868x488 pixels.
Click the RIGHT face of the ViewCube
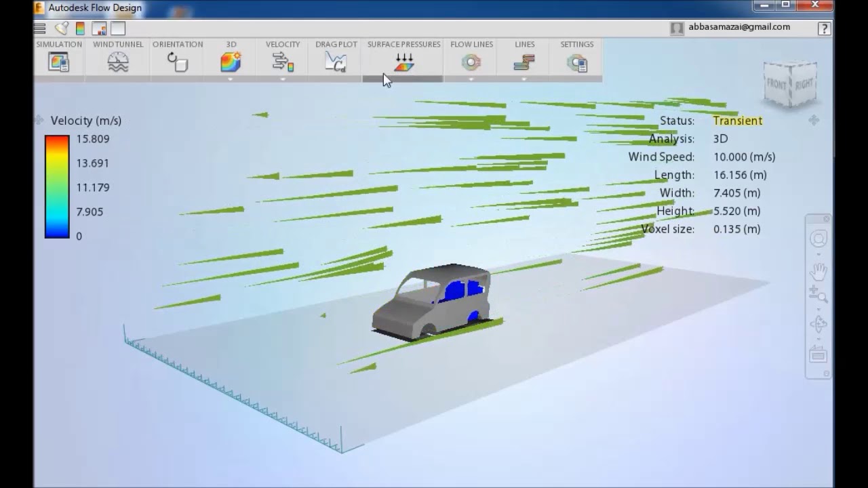click(804, 85)
